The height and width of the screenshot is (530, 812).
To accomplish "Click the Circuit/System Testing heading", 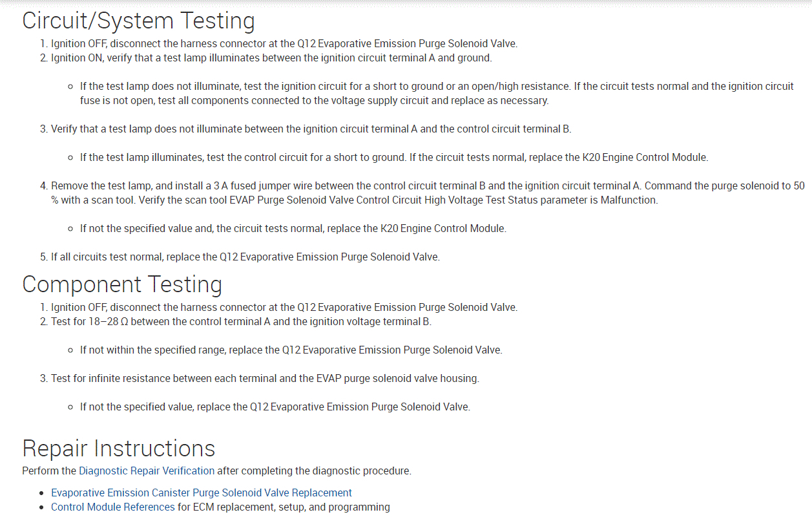I will 138,21.
